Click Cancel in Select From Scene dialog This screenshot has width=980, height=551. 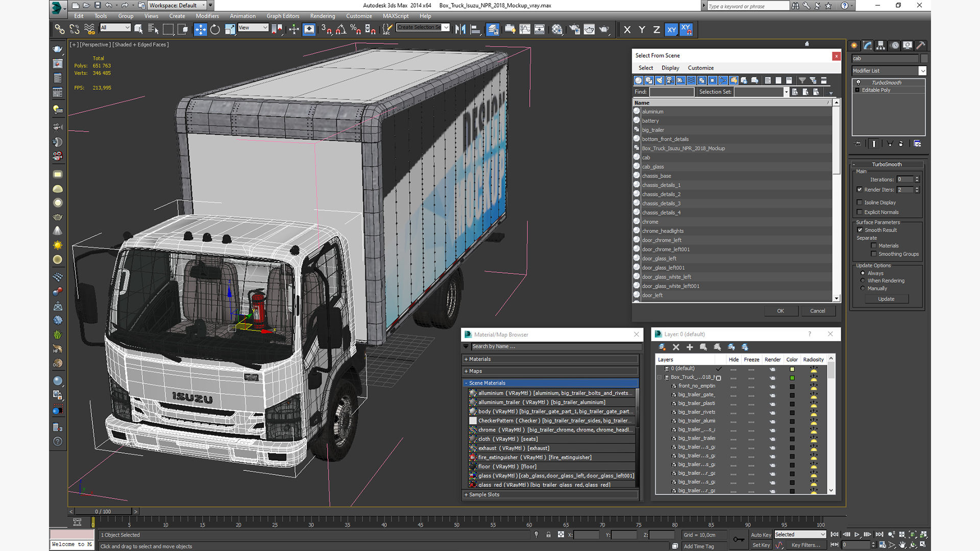[817, 311]
